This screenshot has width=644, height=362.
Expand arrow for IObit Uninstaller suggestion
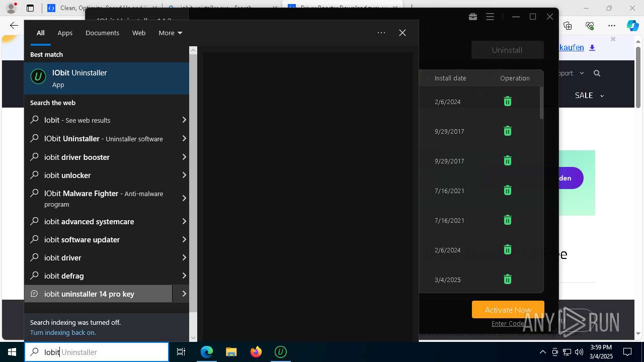(x=184, y=138)
